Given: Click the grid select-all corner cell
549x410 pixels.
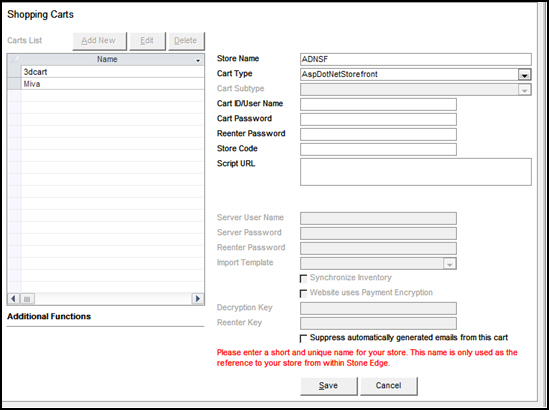Looking at the screenshot, I should click(14, 60).
